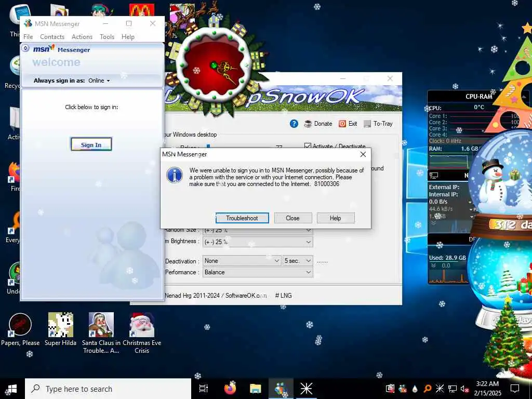The height and width of the screenshot is (399, 532).
Task: Collapse the MSN Messenger header round arrow button
Action: [x=25, y=48]
